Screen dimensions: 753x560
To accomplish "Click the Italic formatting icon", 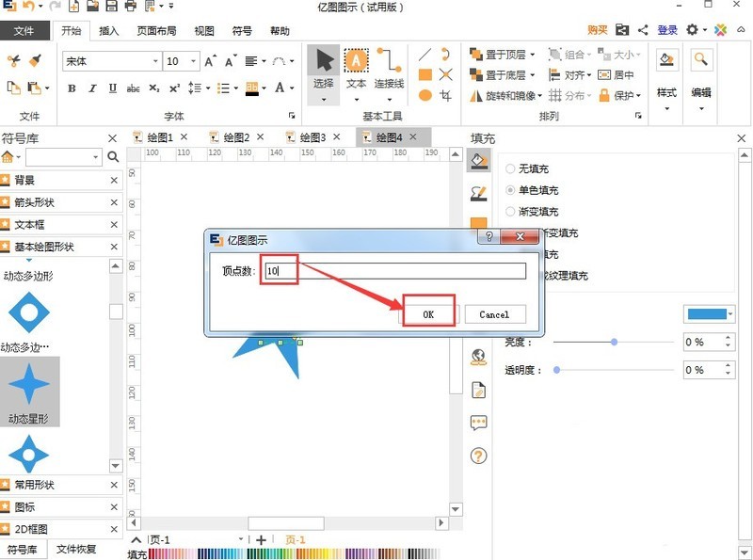I will point(92,88).
